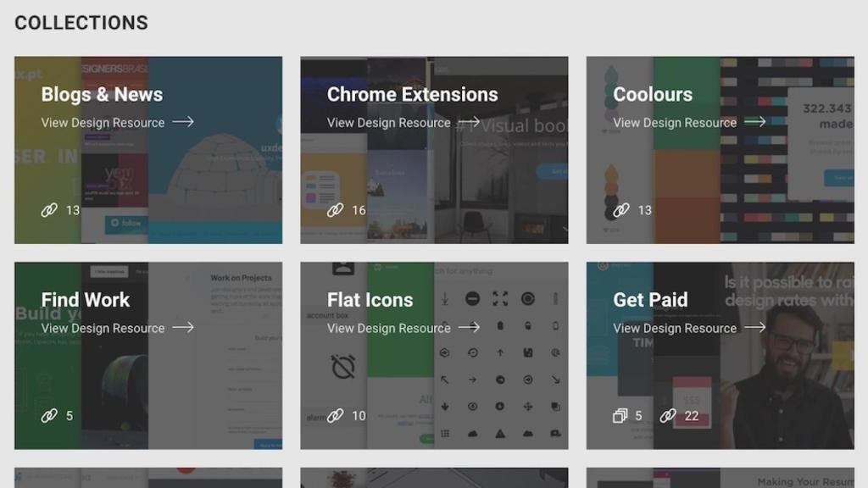Screen dimensions: 868x488
Task: Click the stacked pages icon on Get Paid card
Action: pos(620,416)
